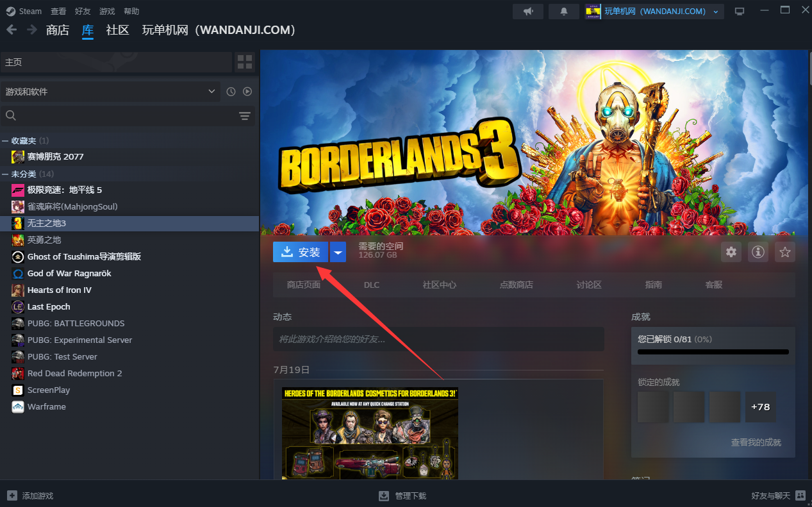
Task: Click the info icon next to the gear
Action: (x=758, y=252)
